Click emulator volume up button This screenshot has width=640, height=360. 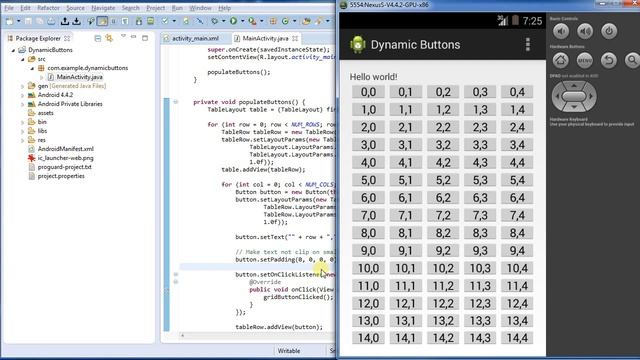click(x=585, y=31)
